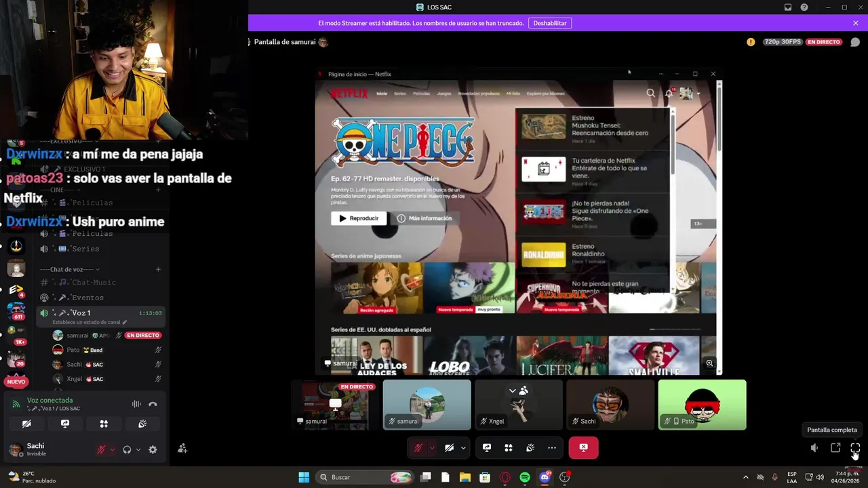The height and width of the screenshot is (488, 868).
Task: Adjust stream volume speaker icon
Action: [814, 448]
